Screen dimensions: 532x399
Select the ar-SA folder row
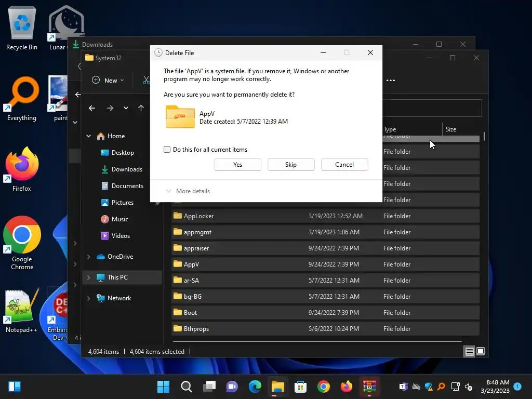[326, 281]
